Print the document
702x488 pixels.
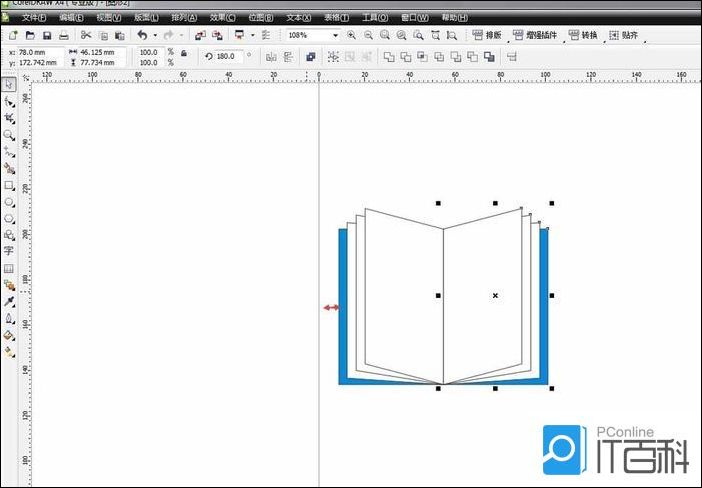coord(64,35)
